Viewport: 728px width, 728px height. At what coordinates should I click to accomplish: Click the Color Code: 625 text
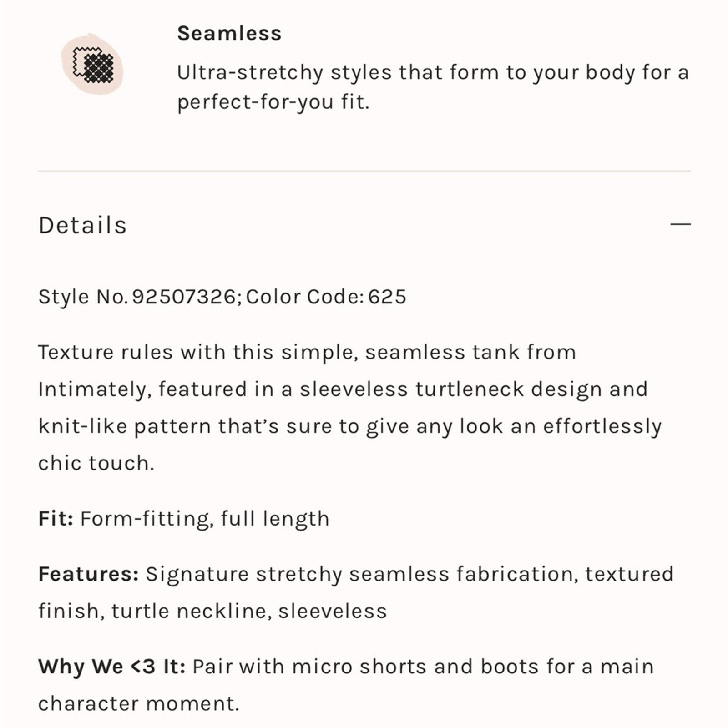pyautogui.click(x=326, y=297)
